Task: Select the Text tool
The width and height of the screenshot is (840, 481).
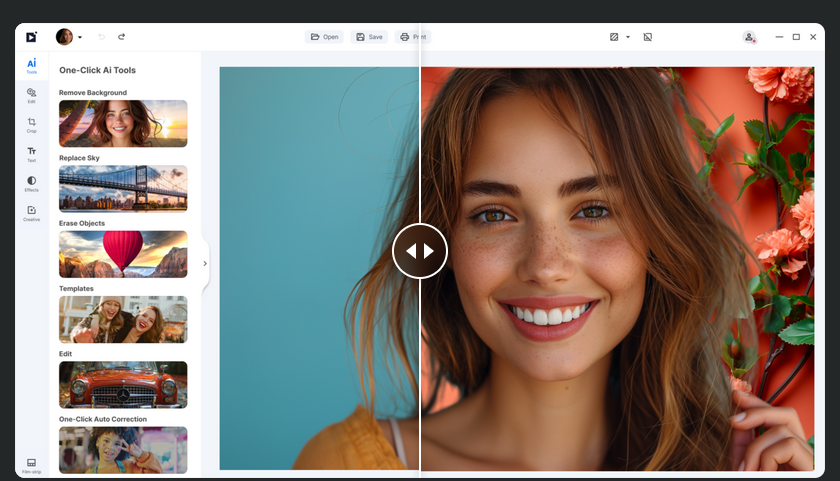Action: click(x=31, y=154)
